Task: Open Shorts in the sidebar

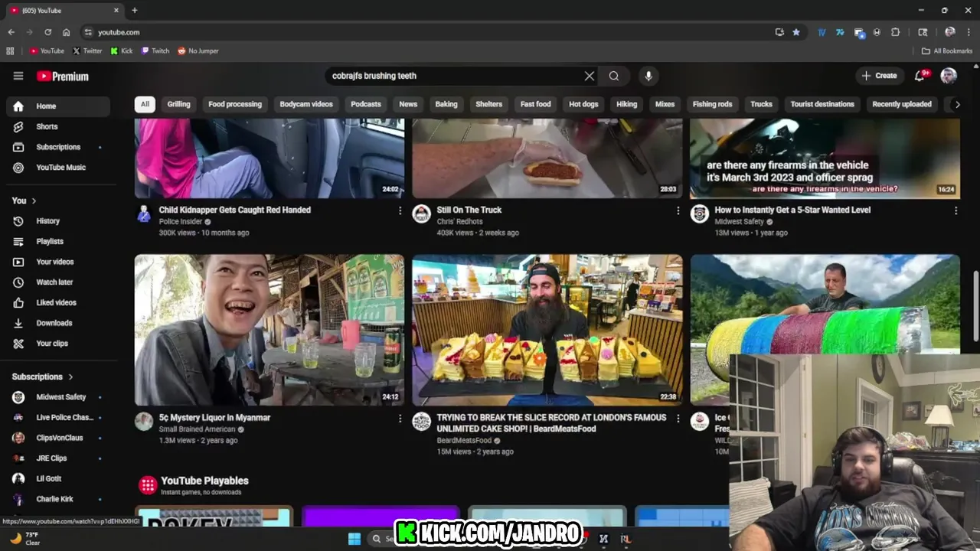Action: [58, 126]
